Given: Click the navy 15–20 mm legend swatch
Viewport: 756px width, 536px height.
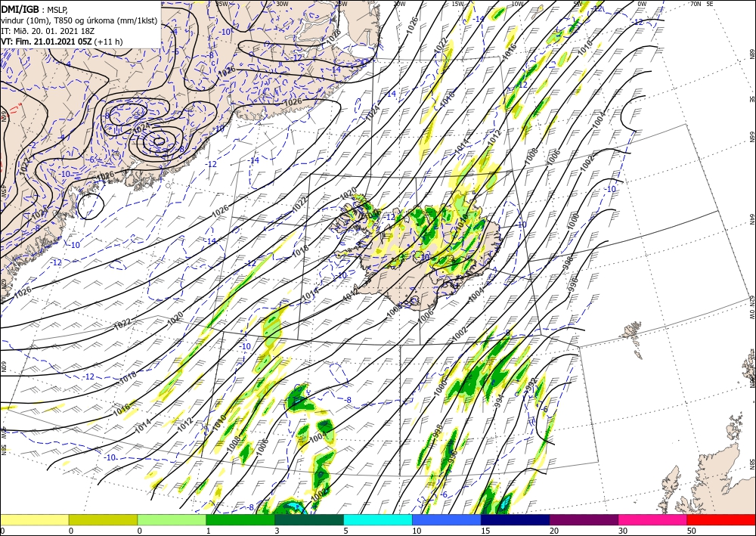Looking at the screenshot, I should [515, 519].
